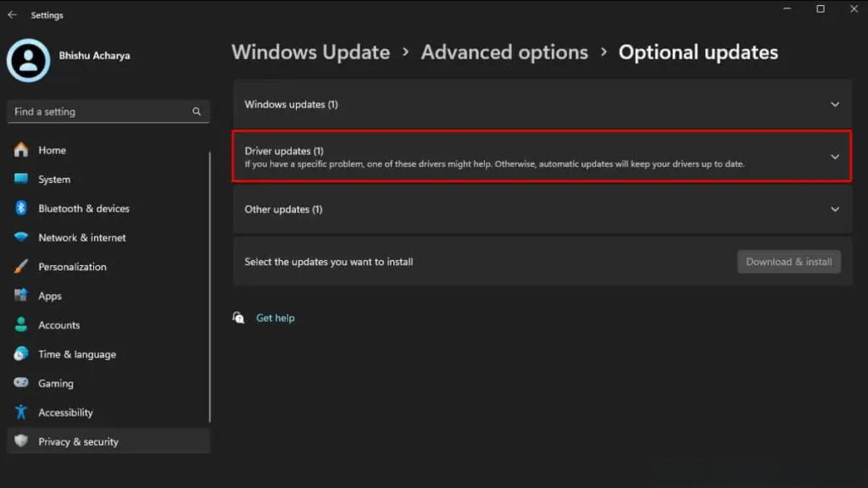Expand the Windows updates section
The image size is (868, 488).
pos(834,104)
